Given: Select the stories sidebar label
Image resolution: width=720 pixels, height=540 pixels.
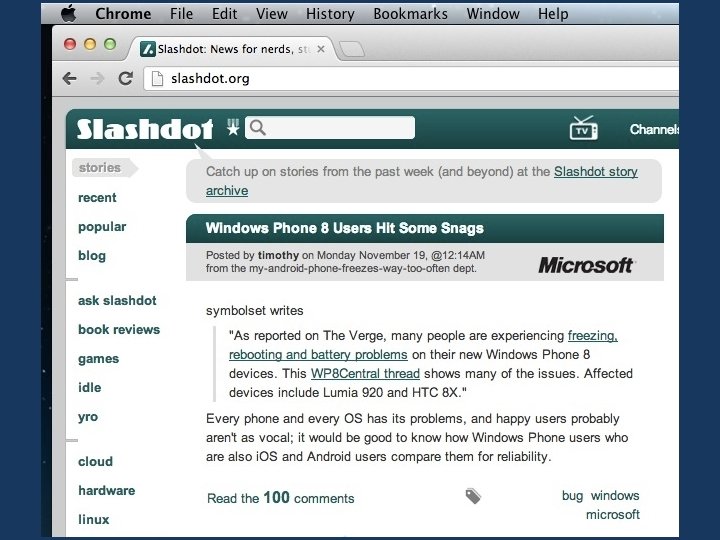Looking at the screenshot, I should [100, 168].
